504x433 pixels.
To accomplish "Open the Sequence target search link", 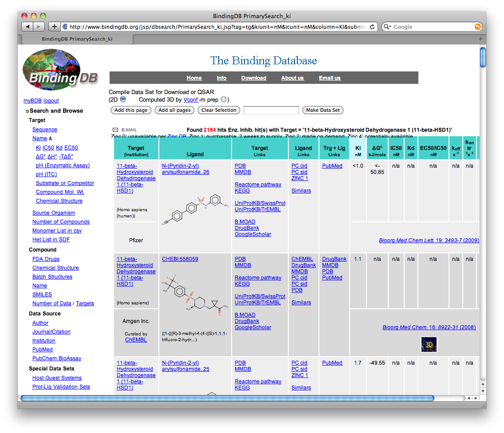I will coord(45,129).
